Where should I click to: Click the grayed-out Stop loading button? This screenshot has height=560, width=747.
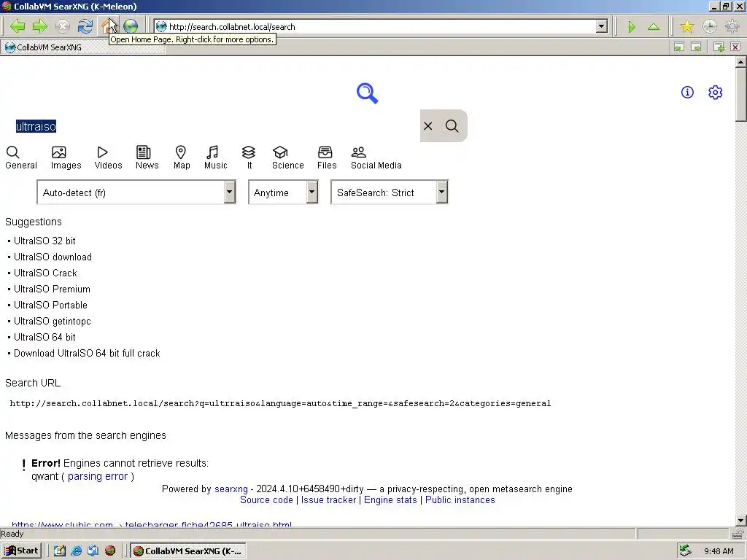(63, 26)
